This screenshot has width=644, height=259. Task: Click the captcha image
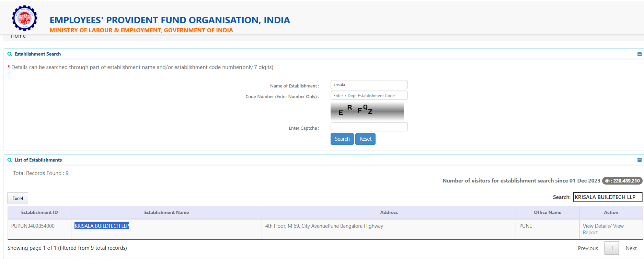[x=367, y=111]
